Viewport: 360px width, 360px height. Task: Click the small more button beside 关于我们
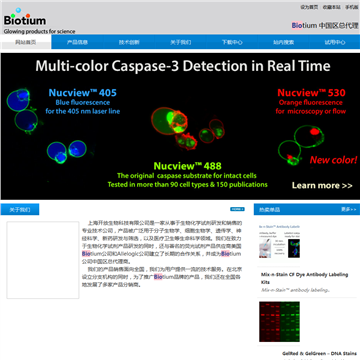tap(237, 209)
